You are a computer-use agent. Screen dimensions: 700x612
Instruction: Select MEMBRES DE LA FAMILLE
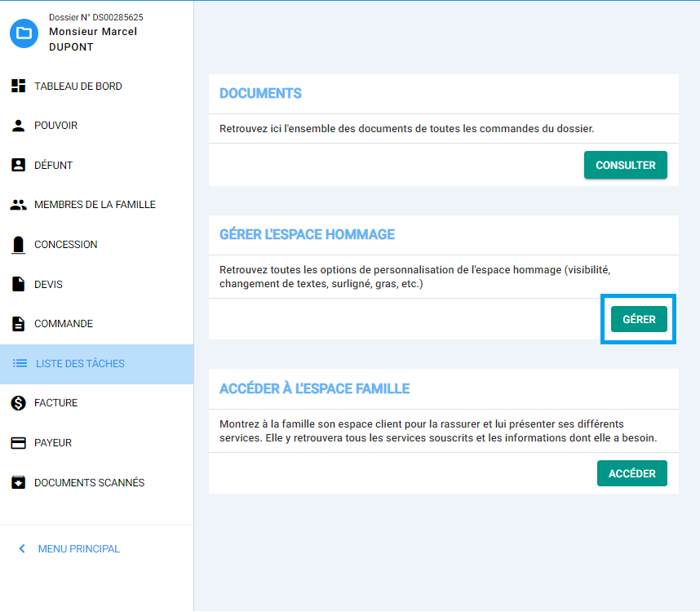pyautogui.click(x=97, y=205)
